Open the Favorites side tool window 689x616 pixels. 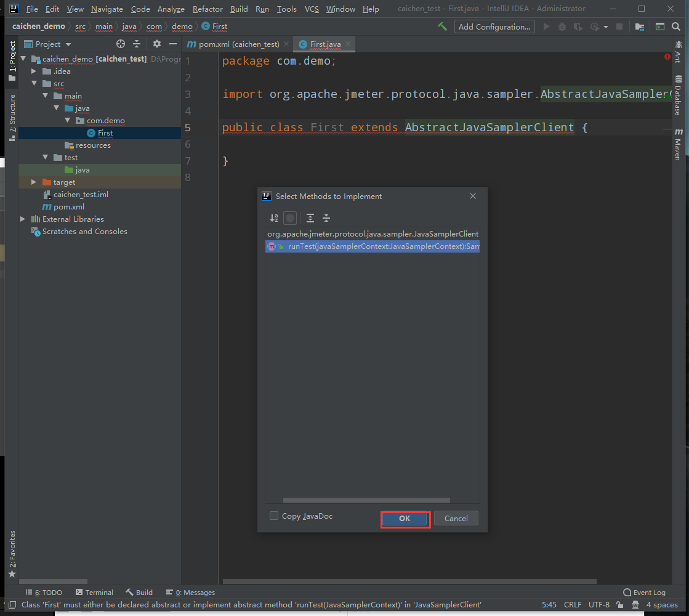12,554
